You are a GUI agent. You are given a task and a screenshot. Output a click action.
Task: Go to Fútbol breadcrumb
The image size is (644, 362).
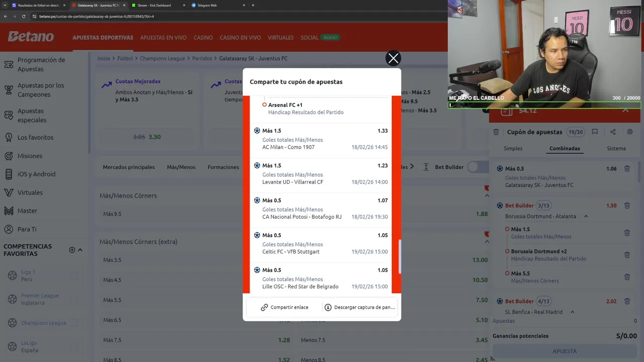[x=125, y=58]
